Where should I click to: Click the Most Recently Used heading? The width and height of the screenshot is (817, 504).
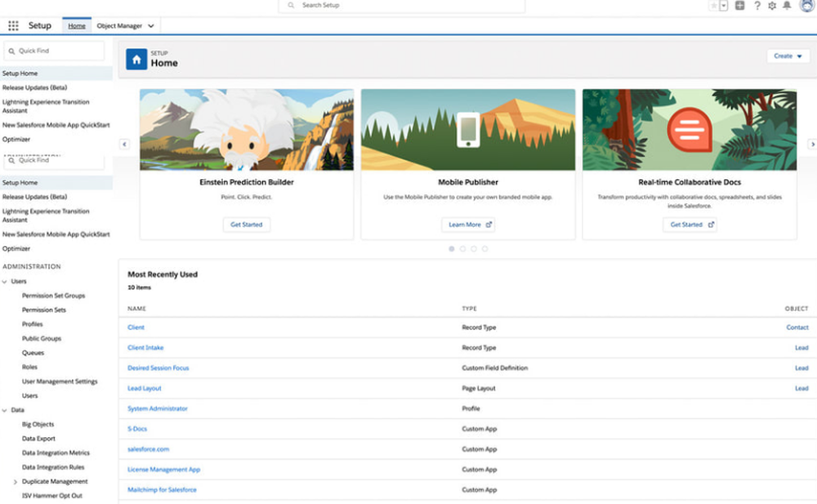[x=163, y=274]
